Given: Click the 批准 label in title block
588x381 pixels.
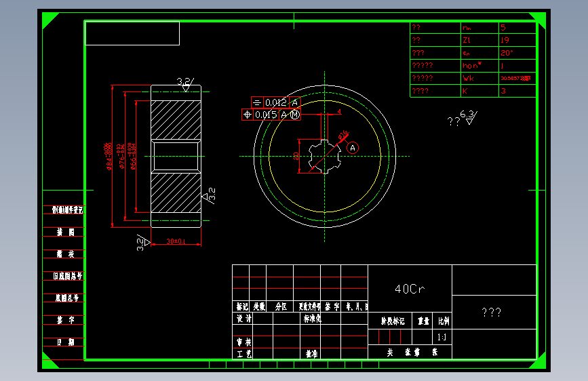Looking at the screenshot, I should click(x=311, y=354).
